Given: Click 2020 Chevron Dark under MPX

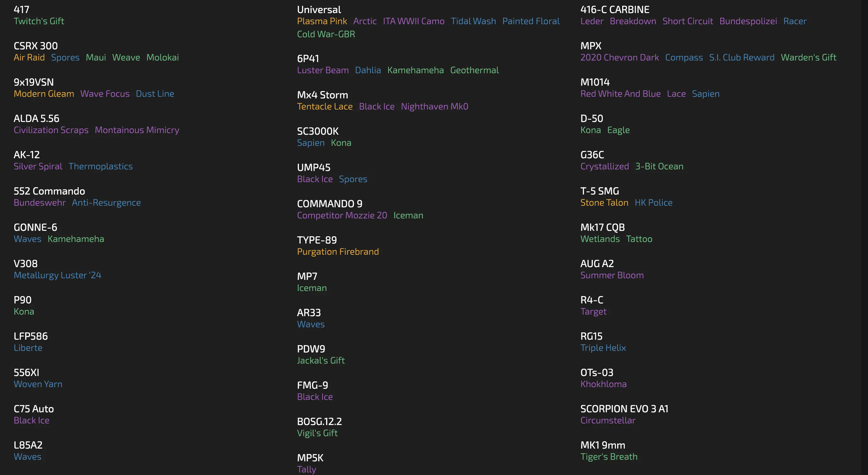Looking at the screenshot, I should pyautogui.click(x=619, y=58).
